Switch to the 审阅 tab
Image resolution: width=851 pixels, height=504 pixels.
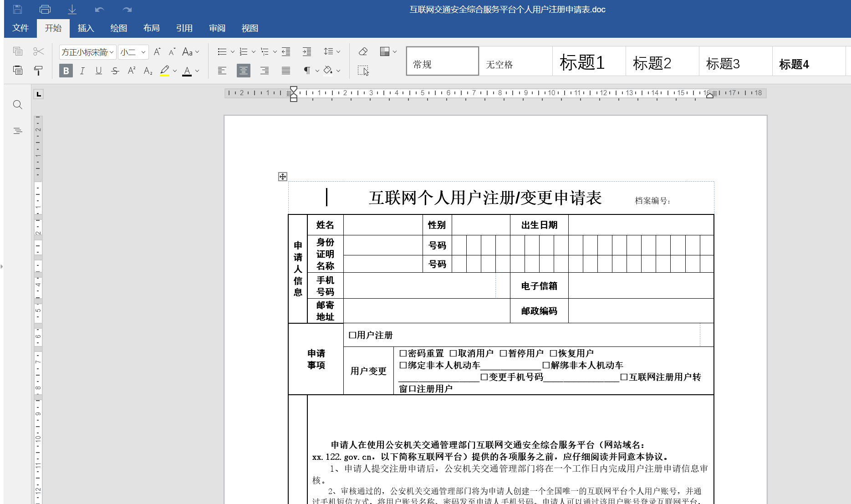[x=217, y=28]
